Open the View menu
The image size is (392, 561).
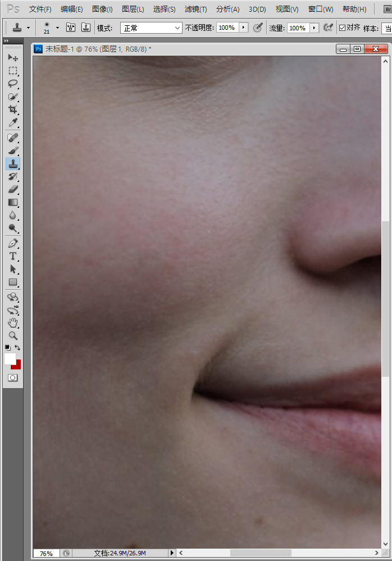click(x=287, y=10)
